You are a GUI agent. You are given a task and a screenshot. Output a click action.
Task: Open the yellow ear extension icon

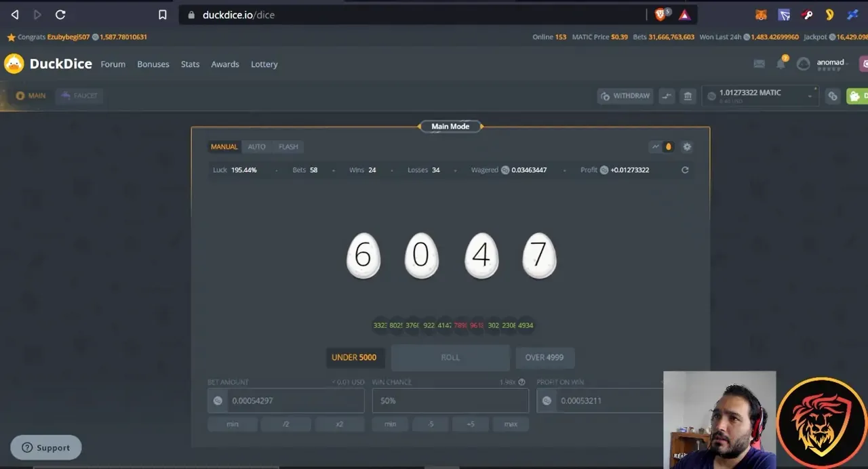click(829, 14)
